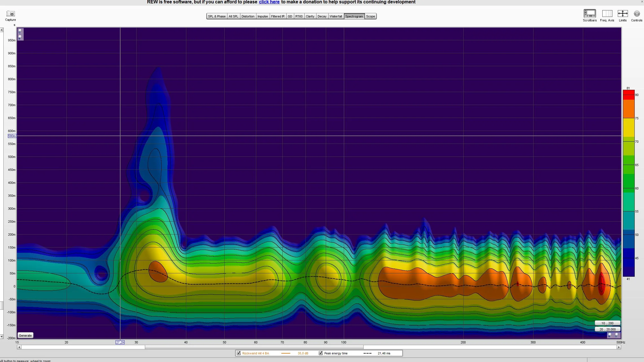Click vertical scrollbar up arrow

click(x=2, y=30)
